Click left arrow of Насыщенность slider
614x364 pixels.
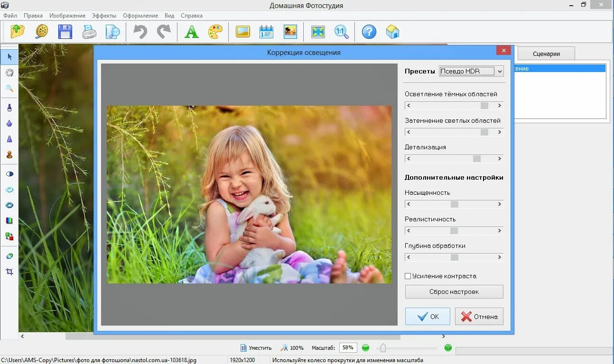(409, 204)
